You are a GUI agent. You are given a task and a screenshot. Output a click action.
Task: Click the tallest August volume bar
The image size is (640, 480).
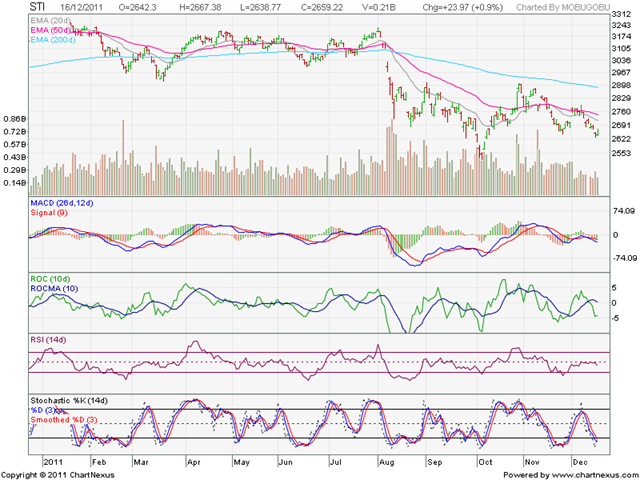point(392,157)
